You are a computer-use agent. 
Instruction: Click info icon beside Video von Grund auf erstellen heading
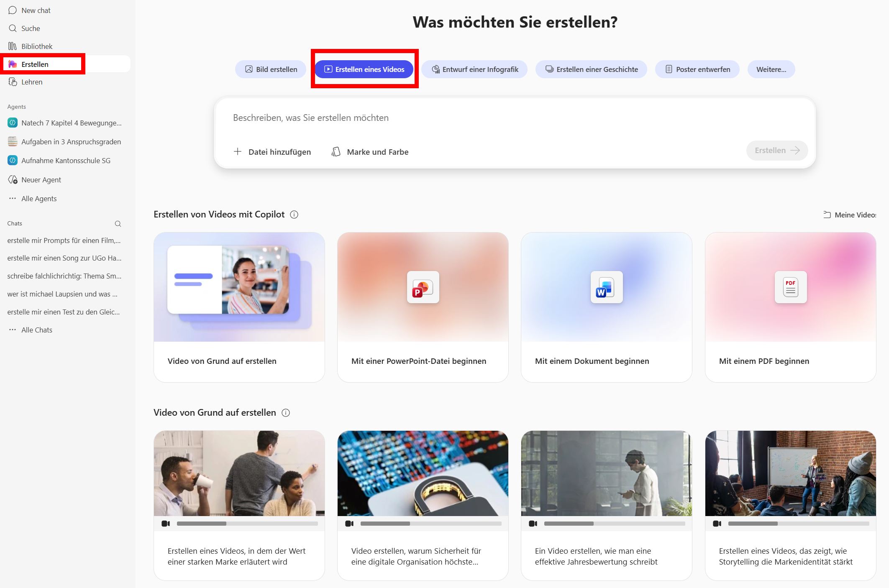click(286, 413)
